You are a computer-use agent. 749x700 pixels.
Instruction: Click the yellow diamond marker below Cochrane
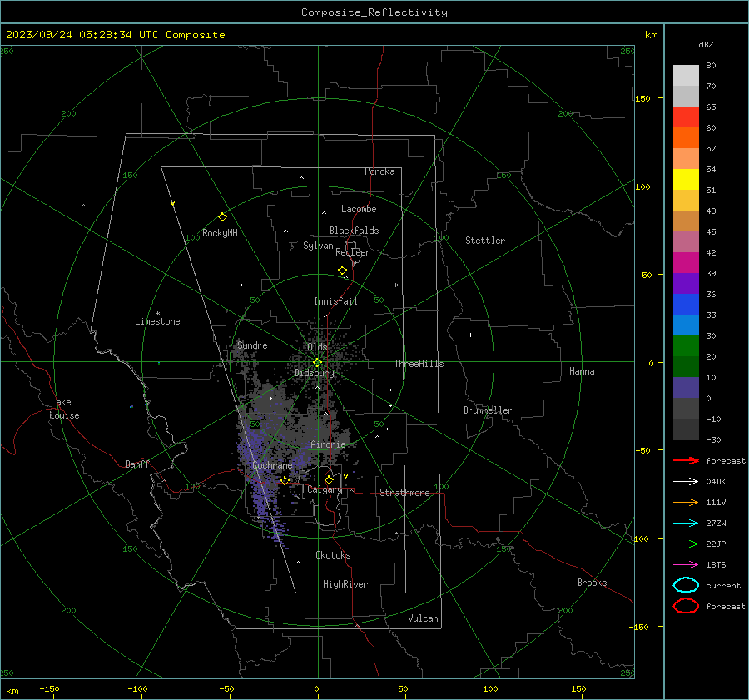click(285, 480)
